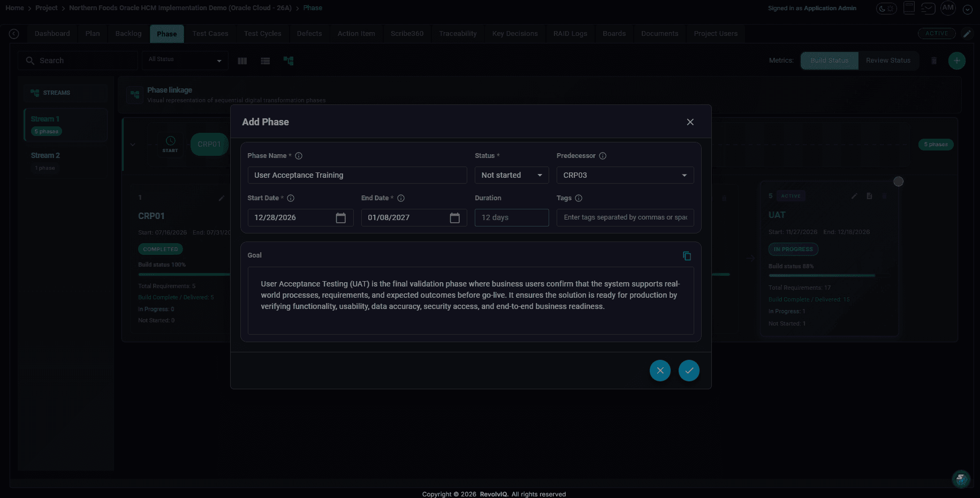
Task: Open the Project Users tab
Action: 716,33
